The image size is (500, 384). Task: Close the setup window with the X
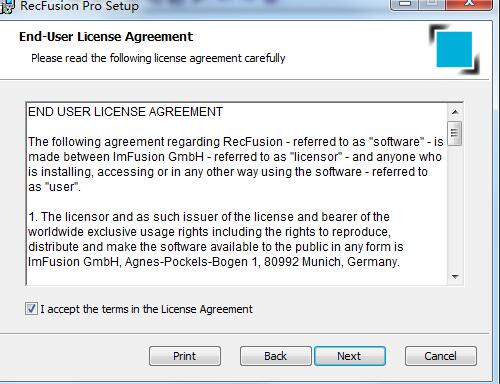[x=469, y=4]
